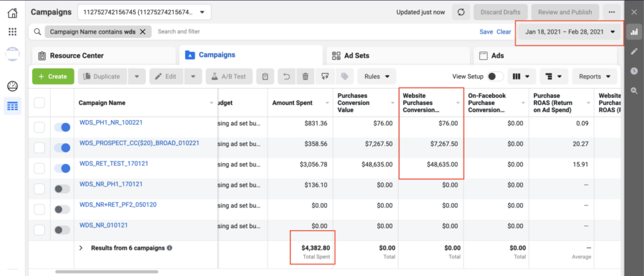Open the WDS_RET_TEST_170121 campaign link
The width and height of the screenshot is (644, 276).
coord(114,163)
